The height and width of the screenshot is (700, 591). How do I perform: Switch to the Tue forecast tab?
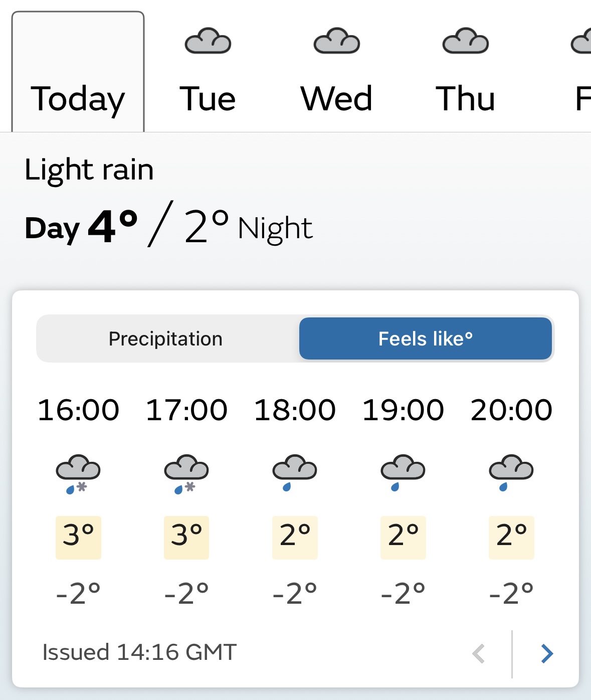208,72
